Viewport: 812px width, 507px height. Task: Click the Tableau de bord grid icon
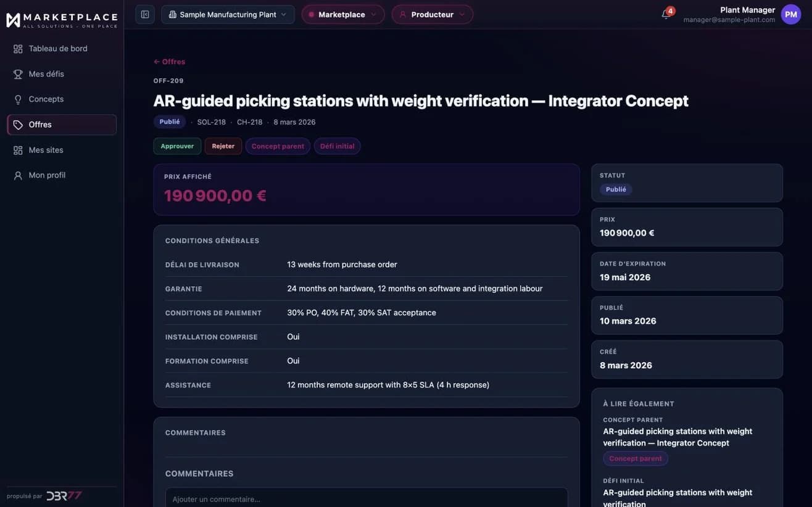coord(18,49)
